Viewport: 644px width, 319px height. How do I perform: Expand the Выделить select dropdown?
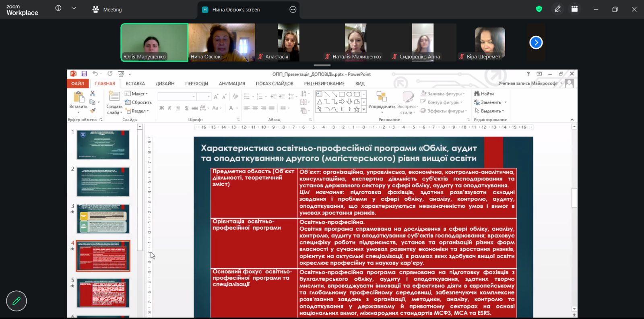(x=489, y=111)
